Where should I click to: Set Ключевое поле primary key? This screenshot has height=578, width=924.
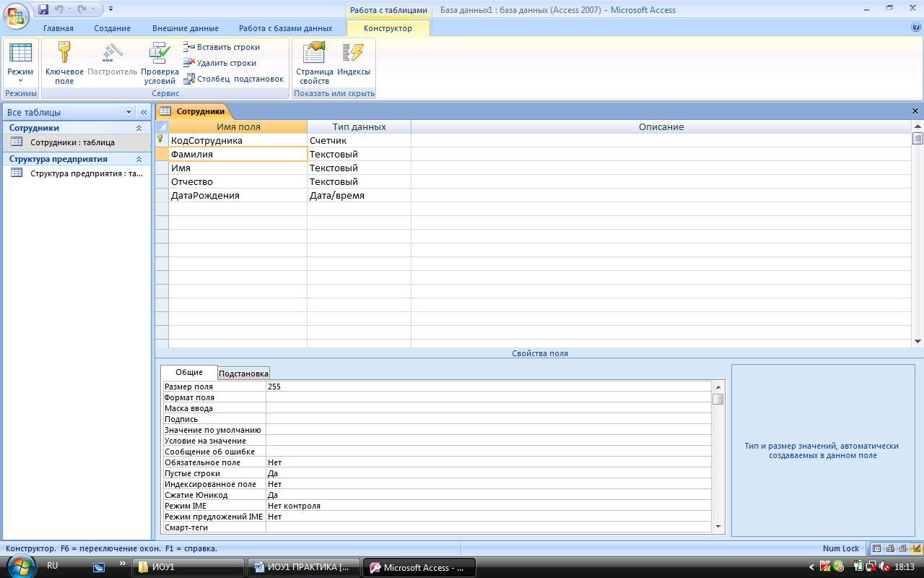tap(64, 64)
